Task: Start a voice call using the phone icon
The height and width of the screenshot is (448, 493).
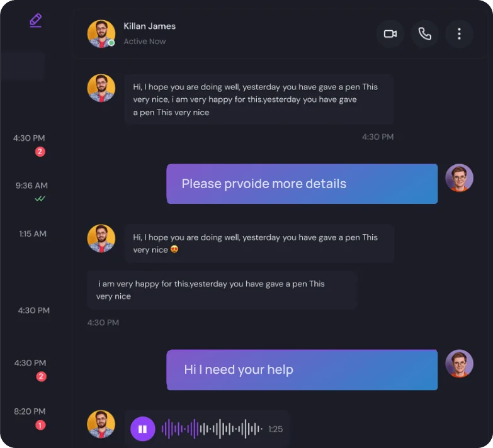Action: coord(425,34)
